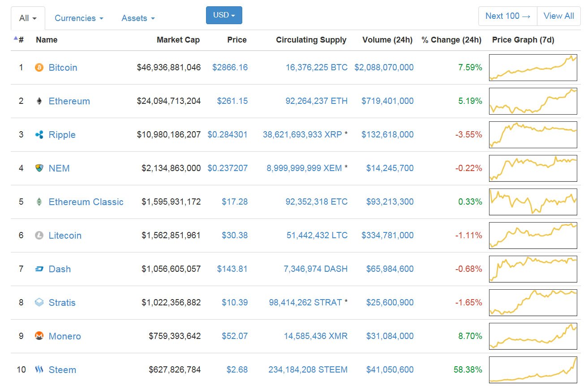Screen dimensions: 588x386
Task: Click Stratis supply 98,414,262 STRAT
Action: coord(305,303)
